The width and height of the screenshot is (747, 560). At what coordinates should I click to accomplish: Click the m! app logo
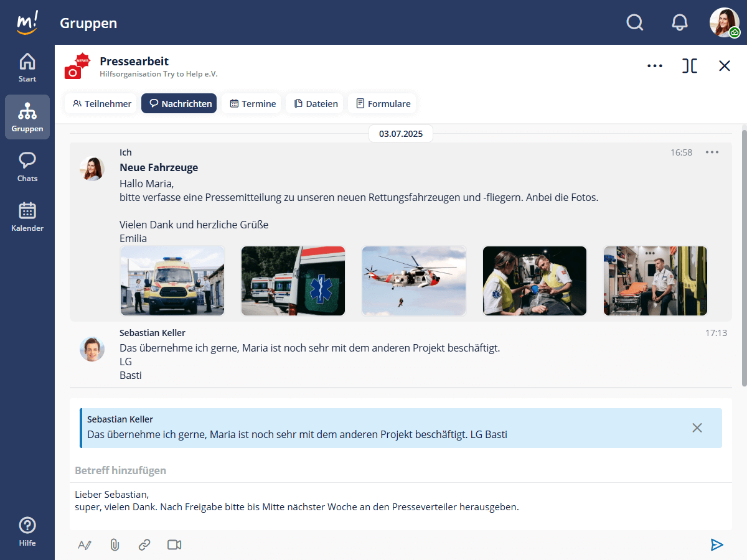[x=27, y=22]
